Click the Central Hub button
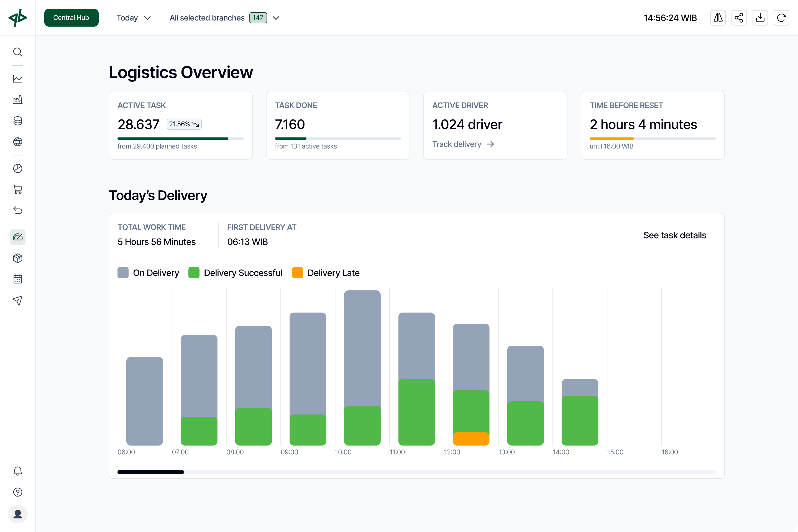Screen dimensions: 798x532 71,18
